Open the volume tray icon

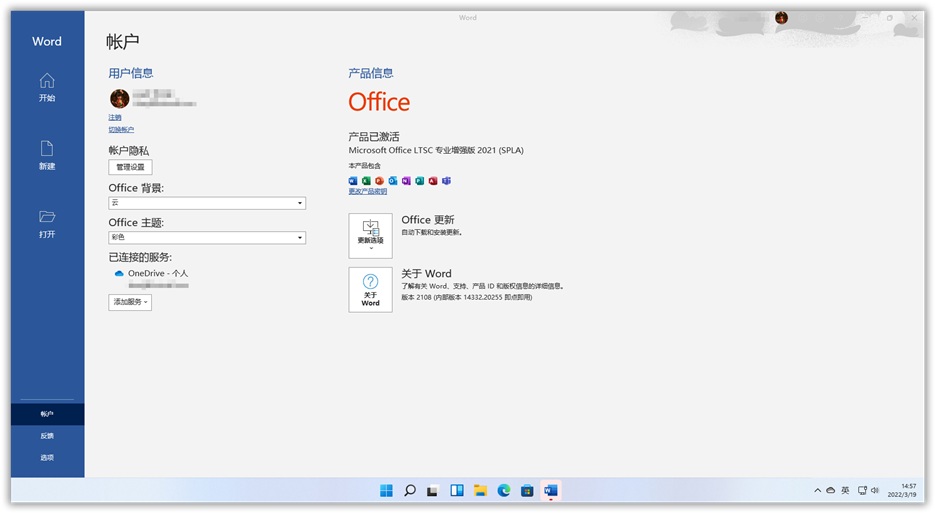tap(875, 490)
